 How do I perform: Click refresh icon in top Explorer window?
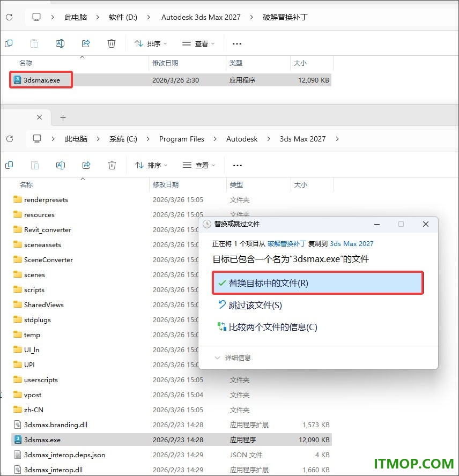pyautogui.click(x=9, y=17)
